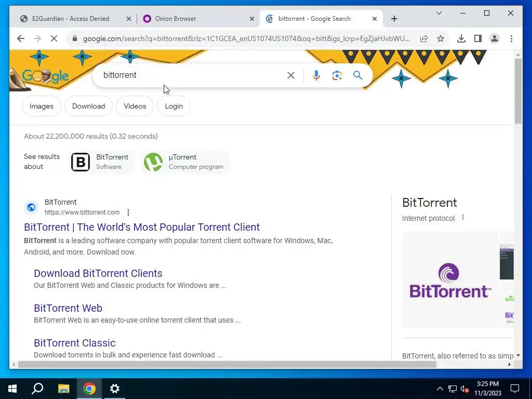Click the vertical scrollbar down arrow
This screenshot has height=399, width=532.
tap(518, 355)
